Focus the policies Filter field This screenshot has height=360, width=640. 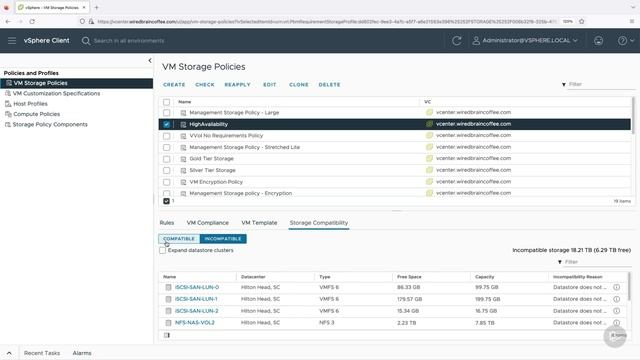click(x=602, y=84)
